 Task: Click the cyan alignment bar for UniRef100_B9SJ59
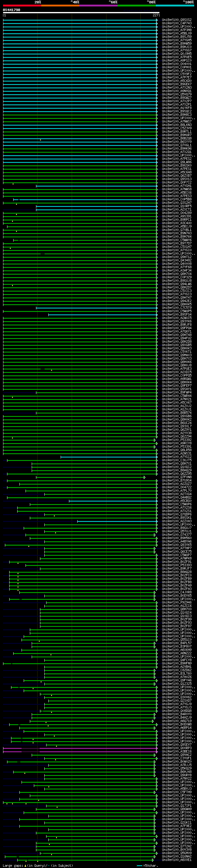80,37
